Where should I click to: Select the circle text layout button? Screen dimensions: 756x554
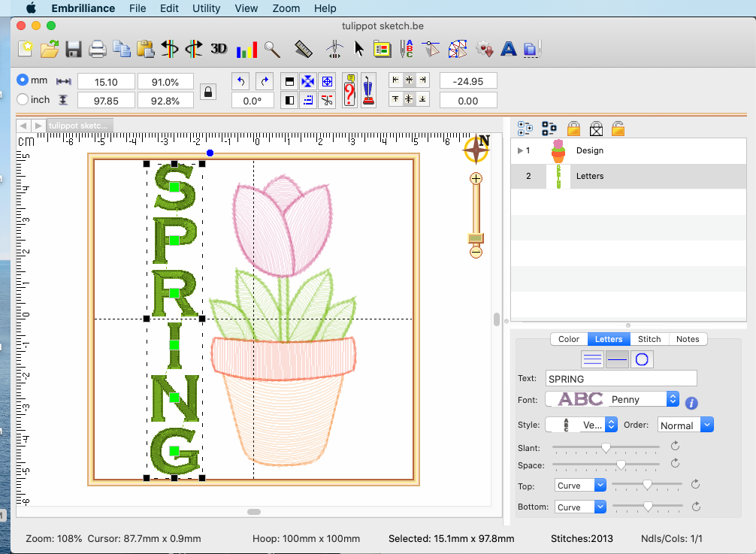pyautogui.click(x=641, y=359)
